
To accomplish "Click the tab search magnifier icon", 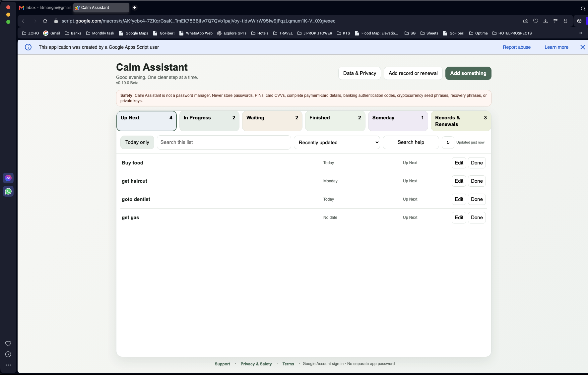I will pyautogui.click(x=583, y=9).
